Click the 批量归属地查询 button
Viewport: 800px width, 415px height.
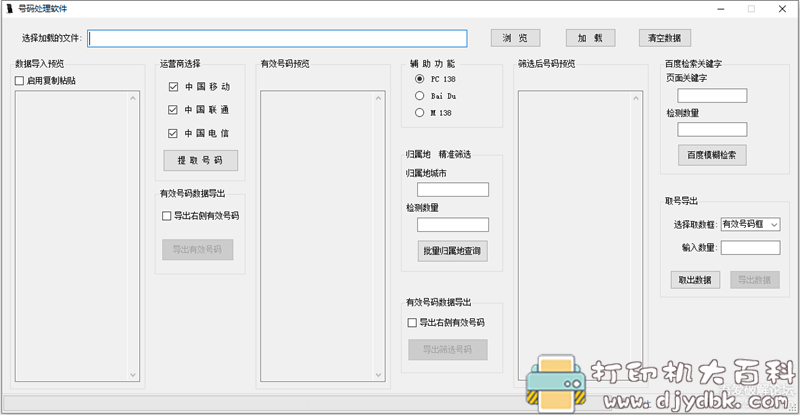(453, 251)
